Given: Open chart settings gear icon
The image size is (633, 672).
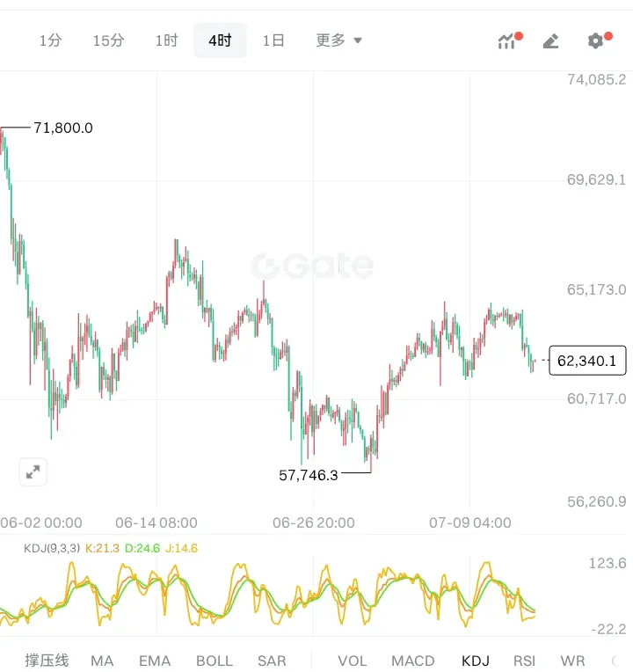Looking at the screenshot, I should click(596, 40).
